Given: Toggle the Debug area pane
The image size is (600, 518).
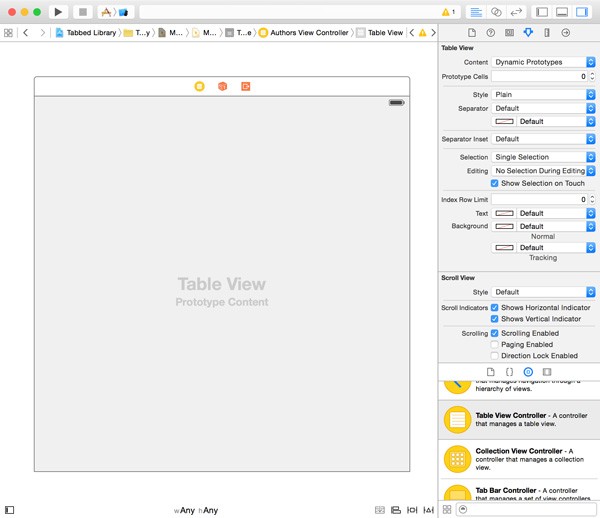Looking at the screenshot, I should 562,12.
